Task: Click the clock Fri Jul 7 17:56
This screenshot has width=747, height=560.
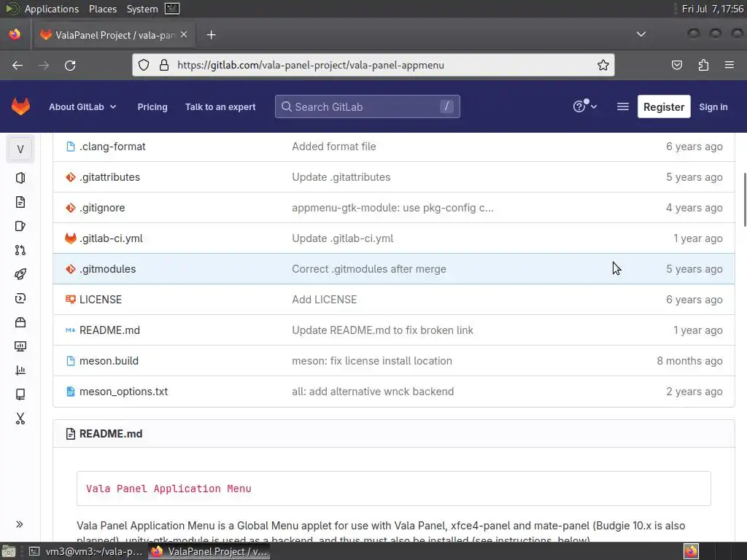Action: pyautogui.click(x=713, y=9)
